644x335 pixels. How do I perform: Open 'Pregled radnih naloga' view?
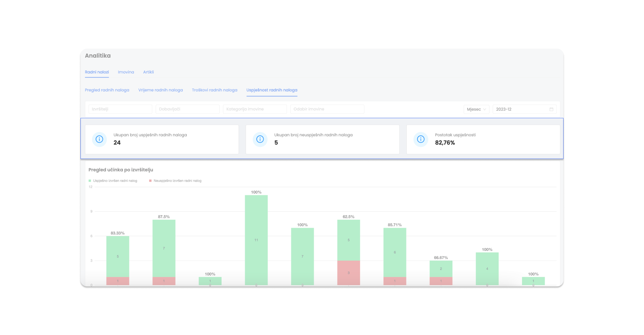[107, 90]
